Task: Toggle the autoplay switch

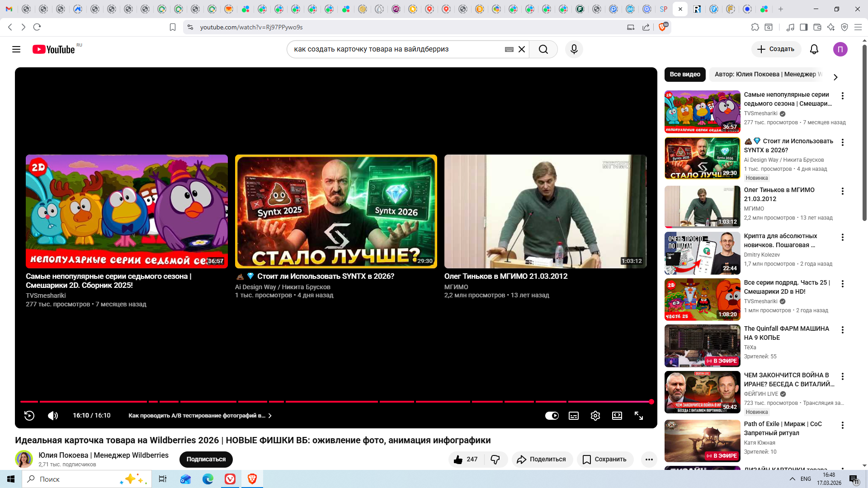Action: [552, 416]
